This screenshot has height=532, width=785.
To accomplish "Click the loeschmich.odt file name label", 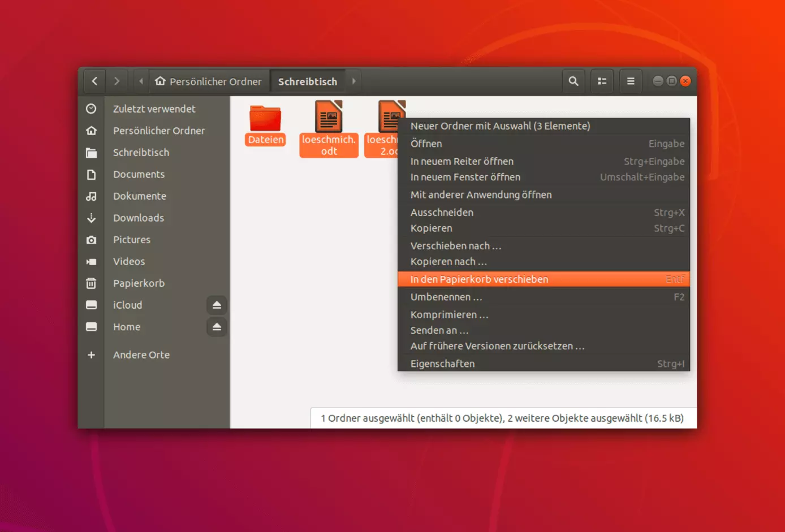I will click(x=329, y=145).
